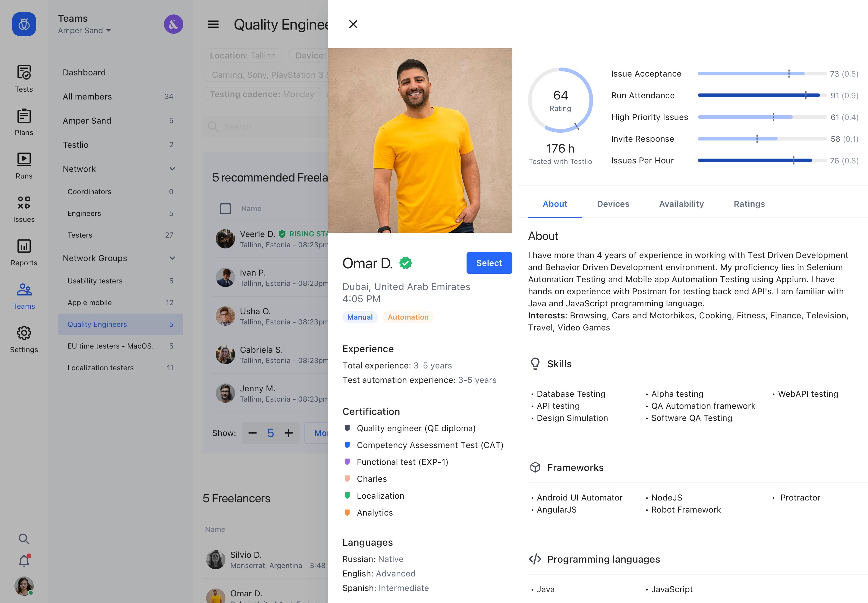Image resolution: width=868 pixels, height=603 pixels.
Task: Collapse the Network section chevron
Action: coord(172,169)
